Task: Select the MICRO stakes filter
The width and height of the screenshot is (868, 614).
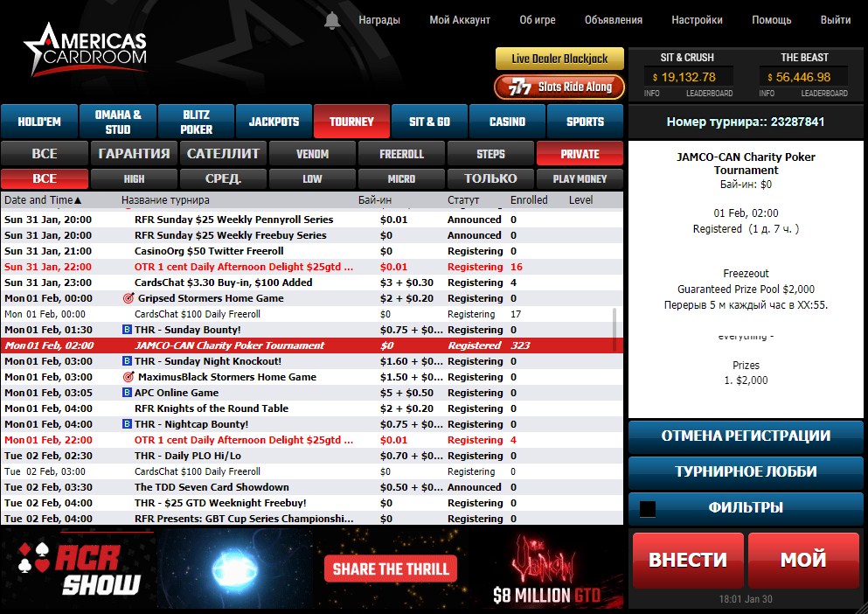Action: pos(401,178)
